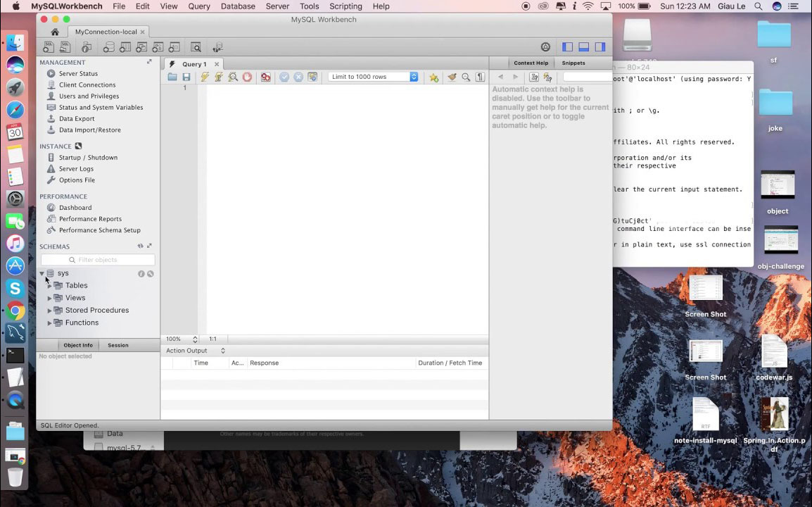Execute the statement under the cursor
Viewport: 812px width, 507px height.
(x=219, y=77)
